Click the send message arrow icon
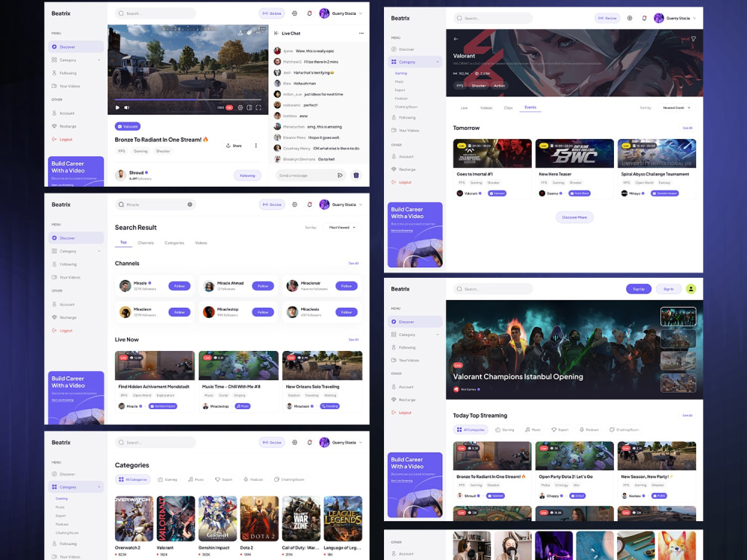The height and width of the screenshot is (560, 747). pyautogui.click(x=340, y=175)
